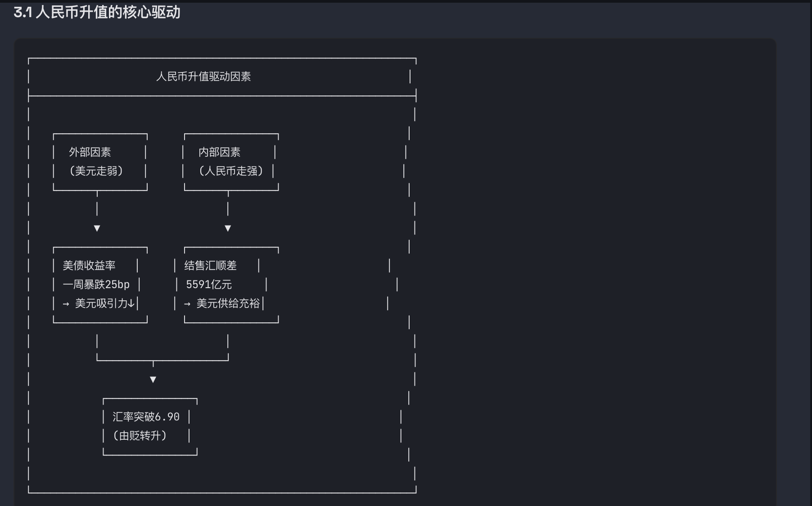Click the (人民币走强) text

231,171
